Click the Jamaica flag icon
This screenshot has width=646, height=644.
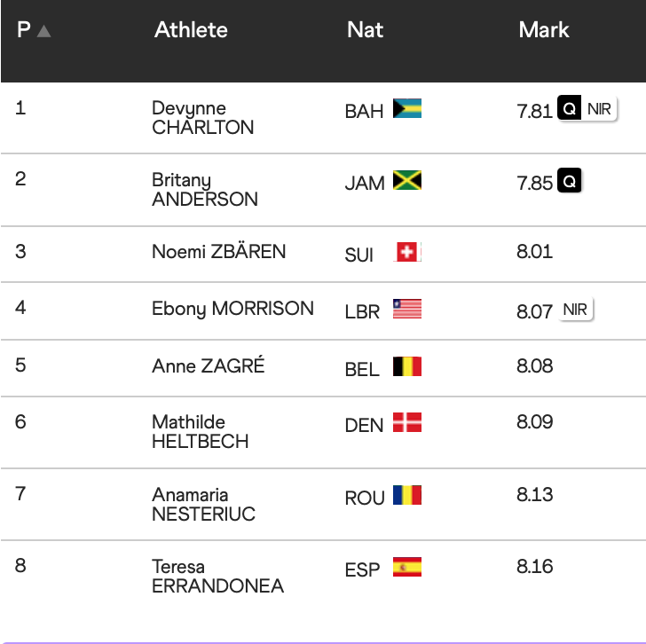tap(407, 181)
